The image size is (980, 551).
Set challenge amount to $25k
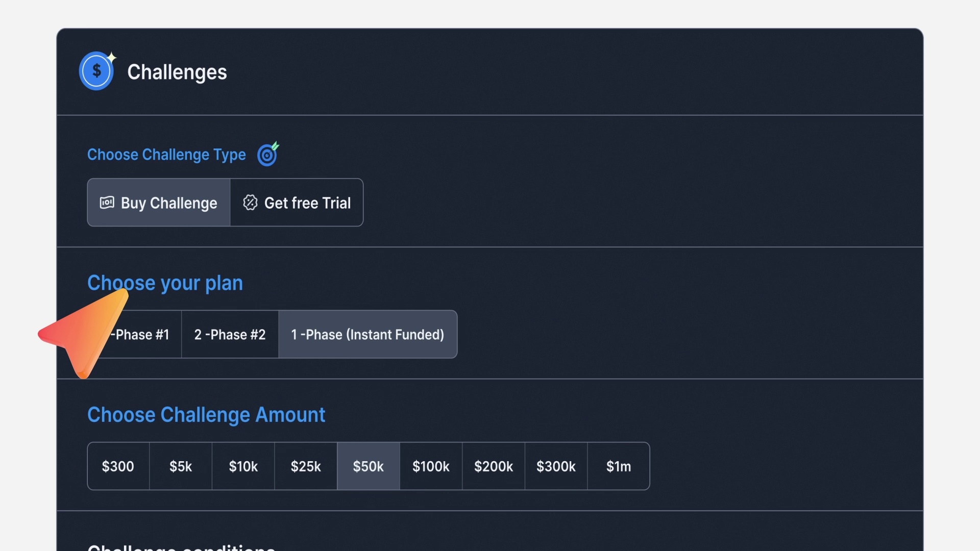coord(306,466)
